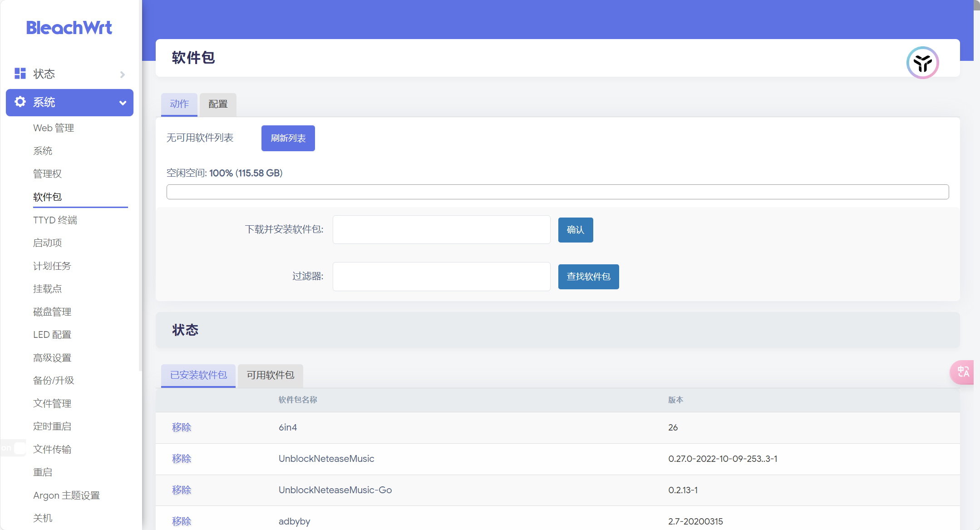Click the circular avatar icon top right
The width and height of the screenshot is (980, 530).
click(922, 63)
